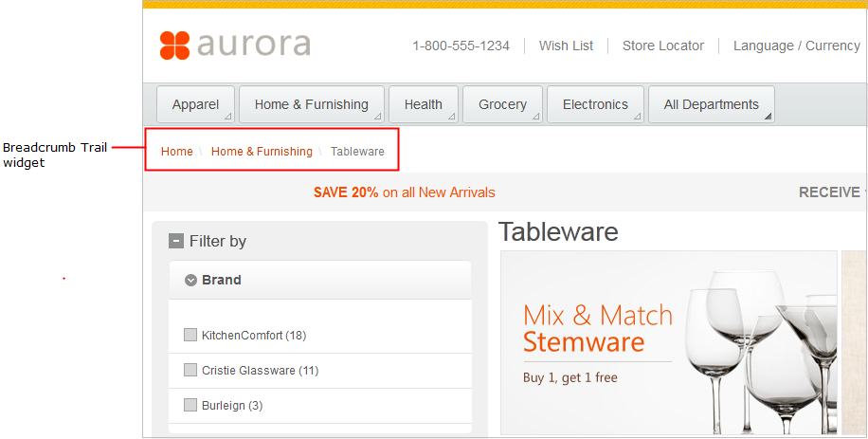Image resolution: width=868 pixels, height=439 pixels.
Task: Open the Electronics department menu
Action: point(596,104)
